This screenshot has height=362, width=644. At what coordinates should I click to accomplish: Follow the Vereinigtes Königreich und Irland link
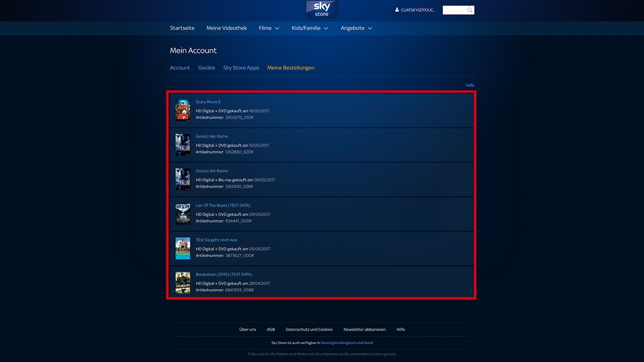tap(347, 343)
